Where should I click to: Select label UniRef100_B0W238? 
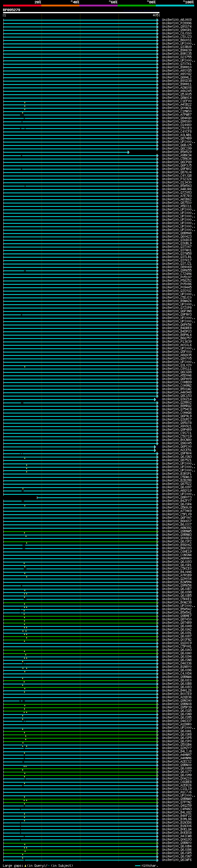coord(177,603)
